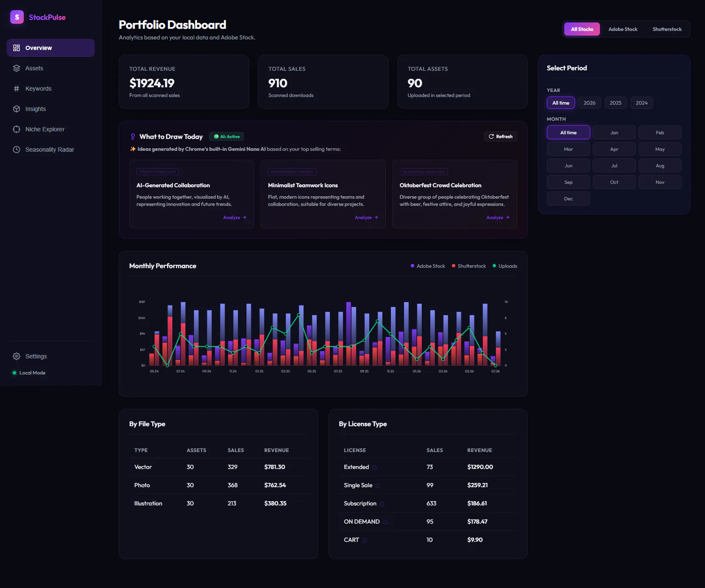The height and width of the screenshot is (588, 705).
Task: Click the Insights cube icon
Action: click(x=17, y=109)
